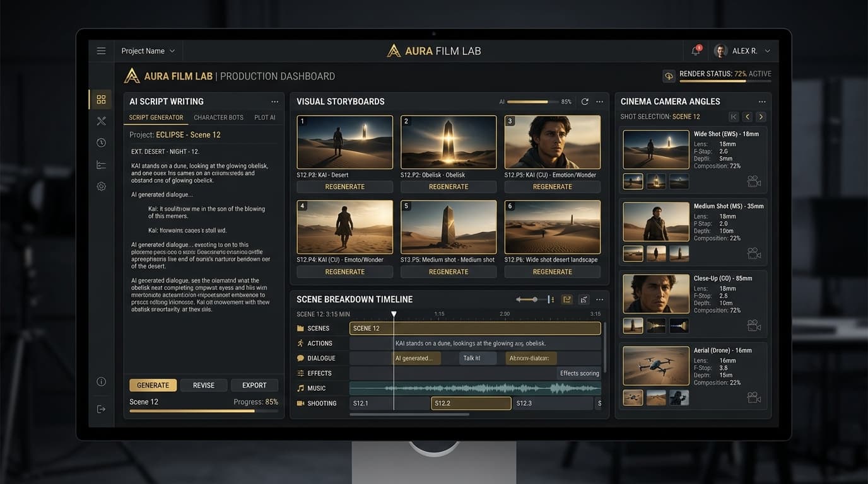Click the GENERATE button
Viewport: 868px width, 484px height.
point(153,385)
